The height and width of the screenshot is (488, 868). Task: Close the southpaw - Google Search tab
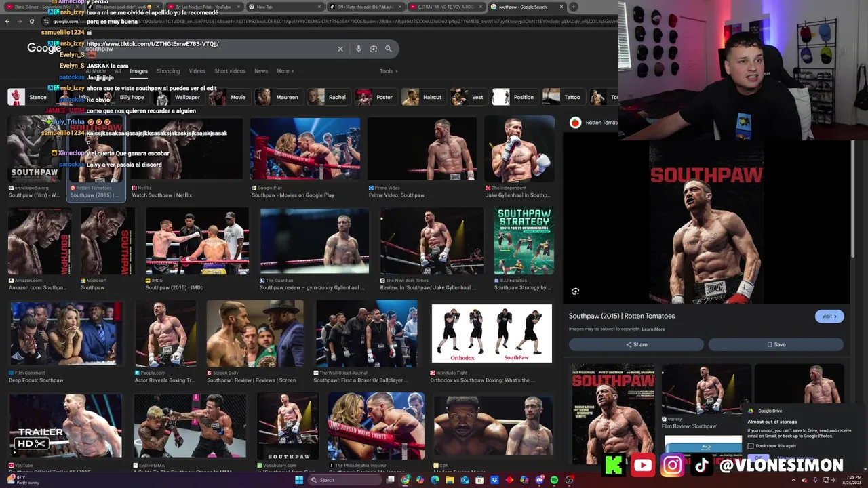point(561,7)
